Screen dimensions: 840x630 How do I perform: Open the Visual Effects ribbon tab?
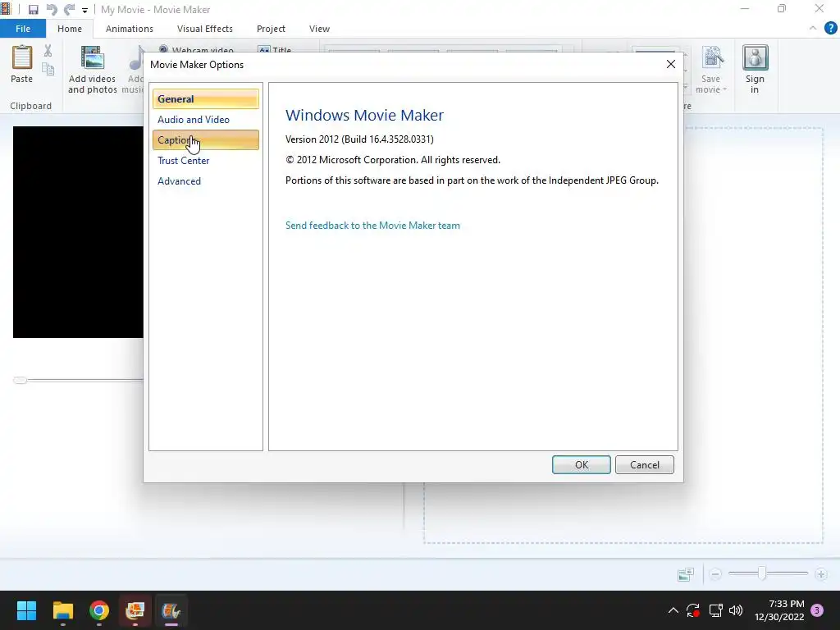pyautogui.click(x=204, y=29)
